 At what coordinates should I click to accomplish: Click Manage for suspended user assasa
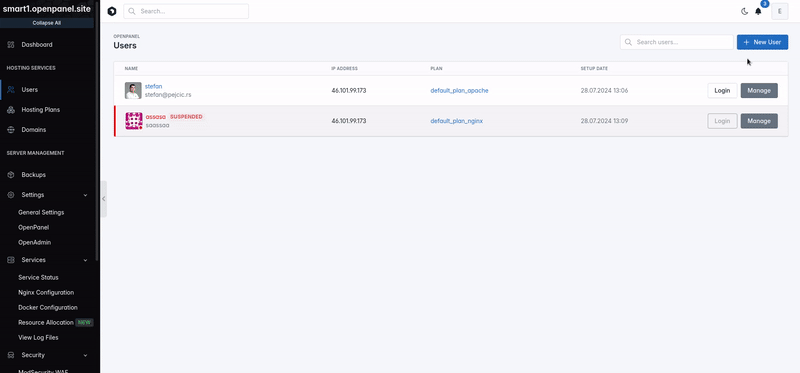click(759, 121)
